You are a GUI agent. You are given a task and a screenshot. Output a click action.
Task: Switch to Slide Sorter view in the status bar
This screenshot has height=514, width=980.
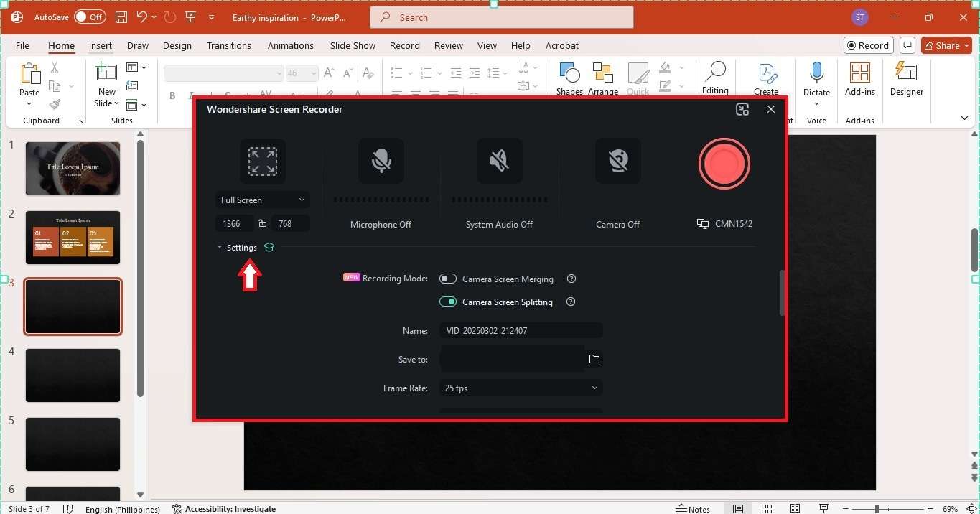click(767, 509)
